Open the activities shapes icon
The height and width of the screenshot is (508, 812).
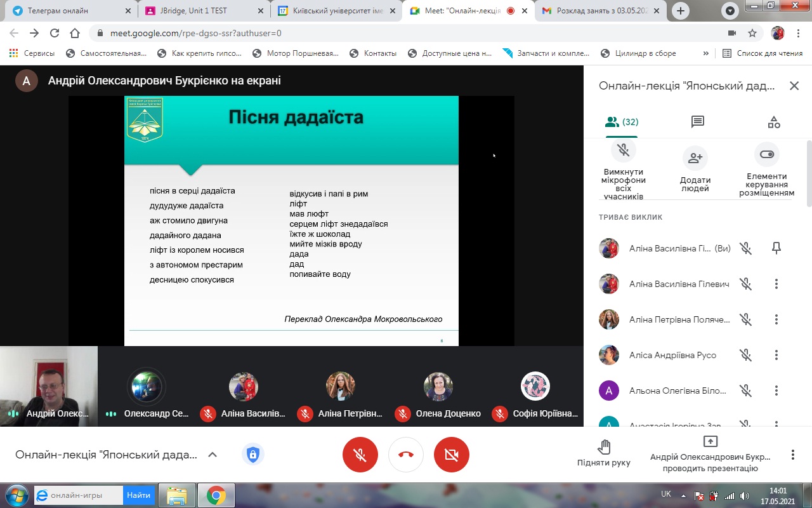click(x=773, y=122)
